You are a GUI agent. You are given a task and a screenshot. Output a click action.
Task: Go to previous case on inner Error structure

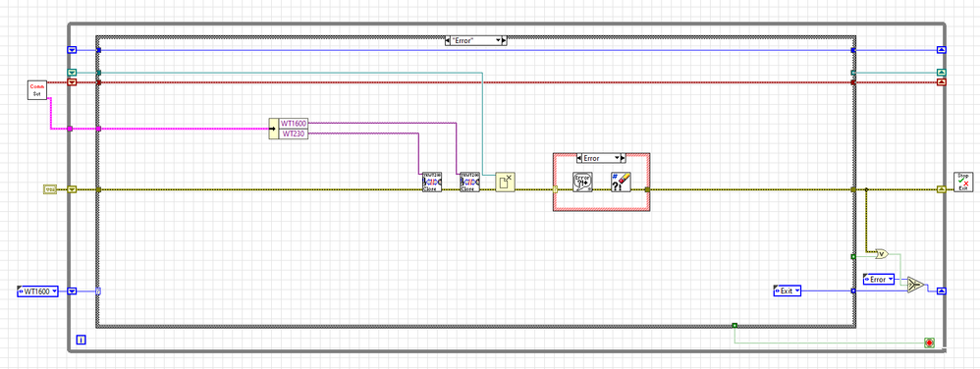pyautogui.click(x=578, y=158)
